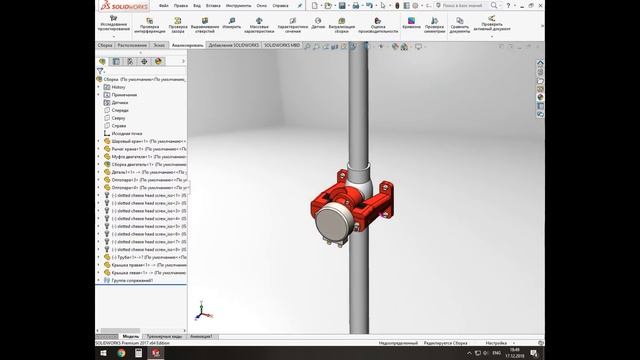Open SOLIDWORKS Resources home icon in task pane
640x360 pixels.
[x=540, y=63]
